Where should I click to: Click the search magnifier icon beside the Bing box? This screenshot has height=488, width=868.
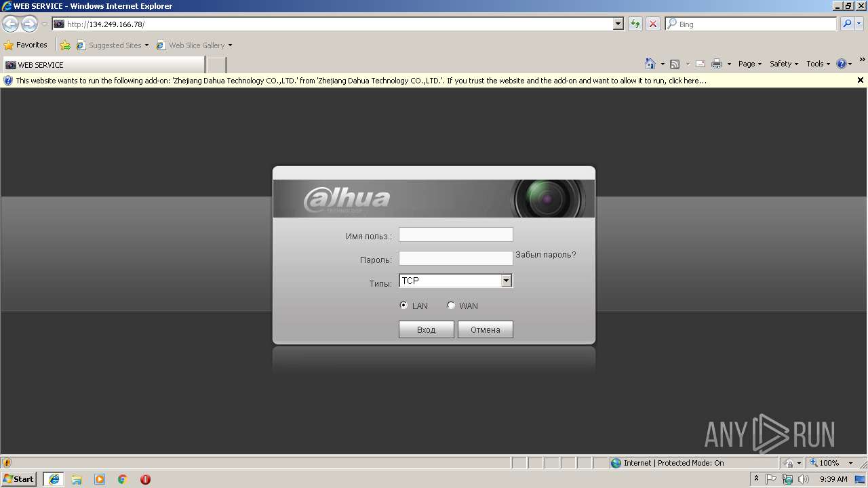pyautogui.click(x=847, y=24)
